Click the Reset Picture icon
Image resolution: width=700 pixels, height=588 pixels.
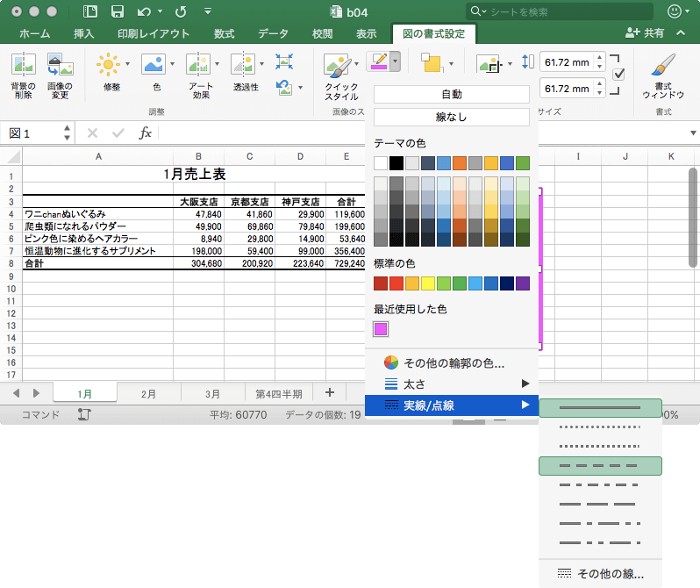[284, 87]
